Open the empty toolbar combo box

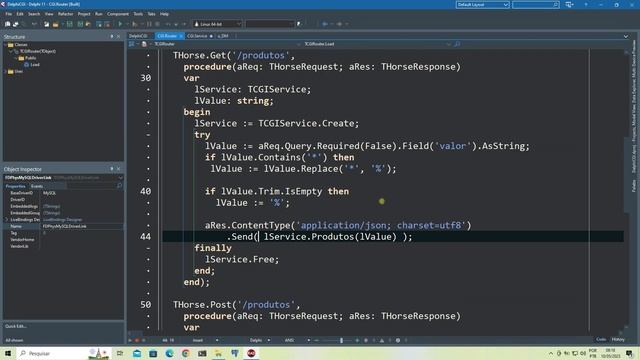pyautogui.click(x=269, y=24)
